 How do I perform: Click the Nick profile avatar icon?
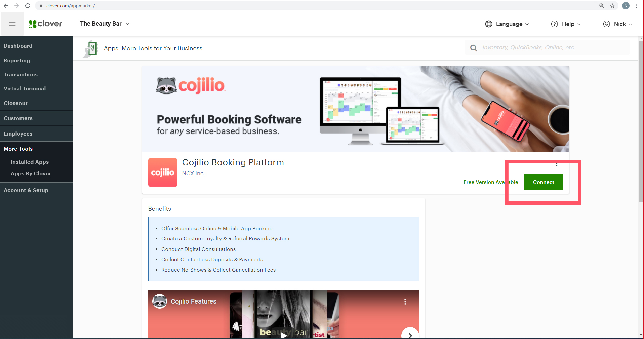pyautogui.click(x=606, y=24)
